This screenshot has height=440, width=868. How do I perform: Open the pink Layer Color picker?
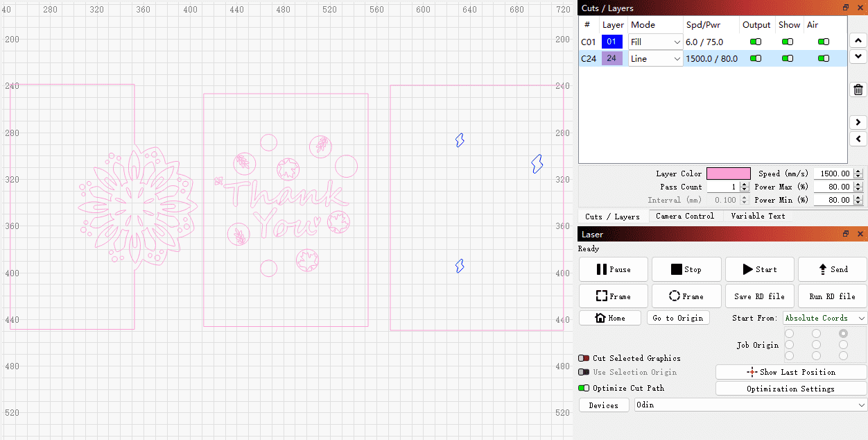click(729, 174)
